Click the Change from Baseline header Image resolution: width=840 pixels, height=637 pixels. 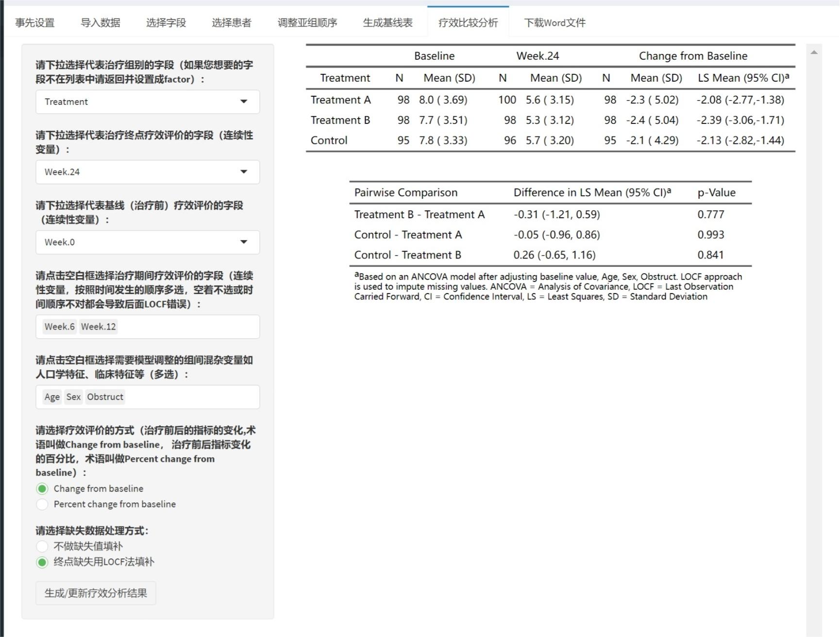point(693,56)
